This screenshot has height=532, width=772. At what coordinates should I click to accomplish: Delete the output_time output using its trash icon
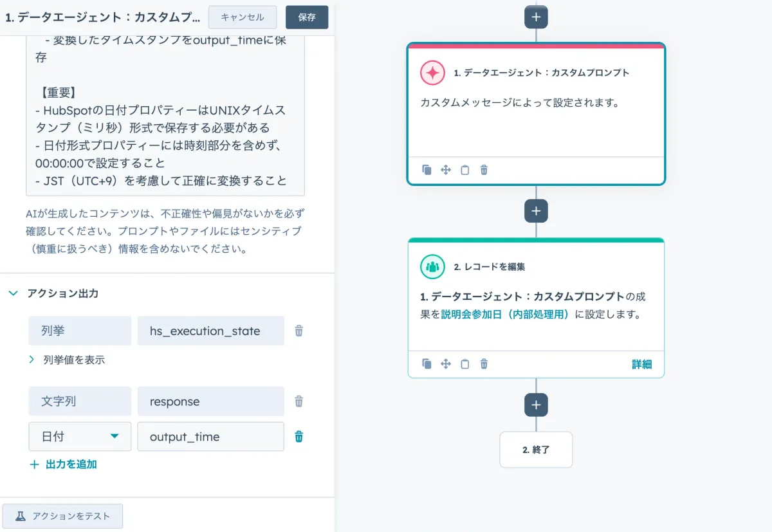[x=299, y=436]
